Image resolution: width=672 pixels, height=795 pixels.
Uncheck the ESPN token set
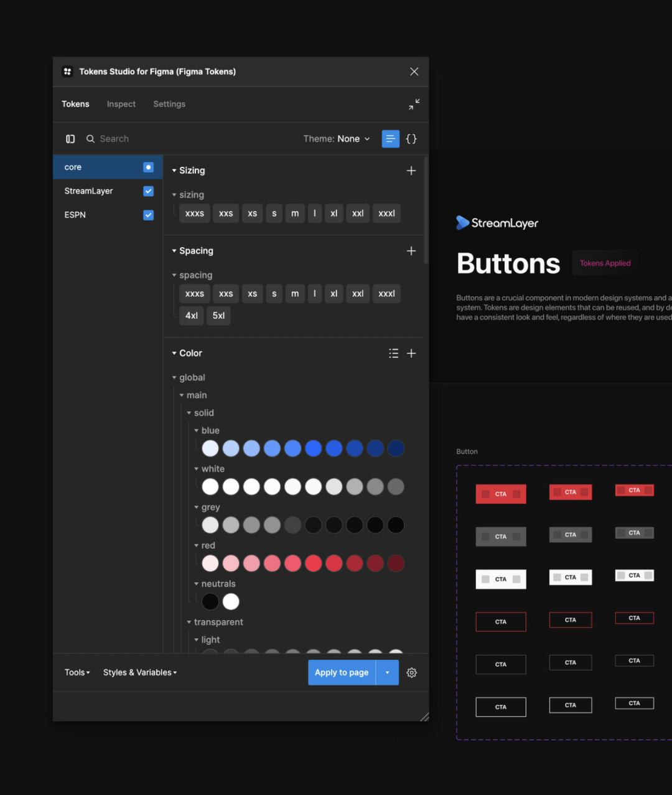tap(148, 215)
